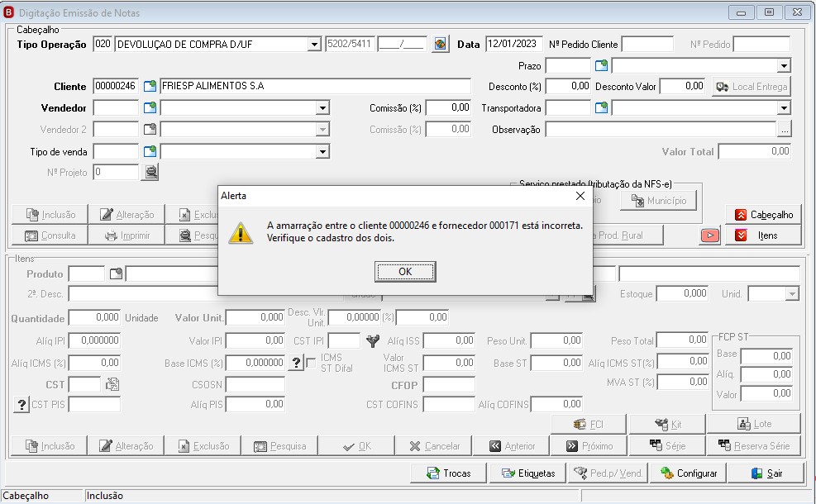The image size is (816, 504).
Task: Open the Vendedor lookup icon
Action: 150,107
